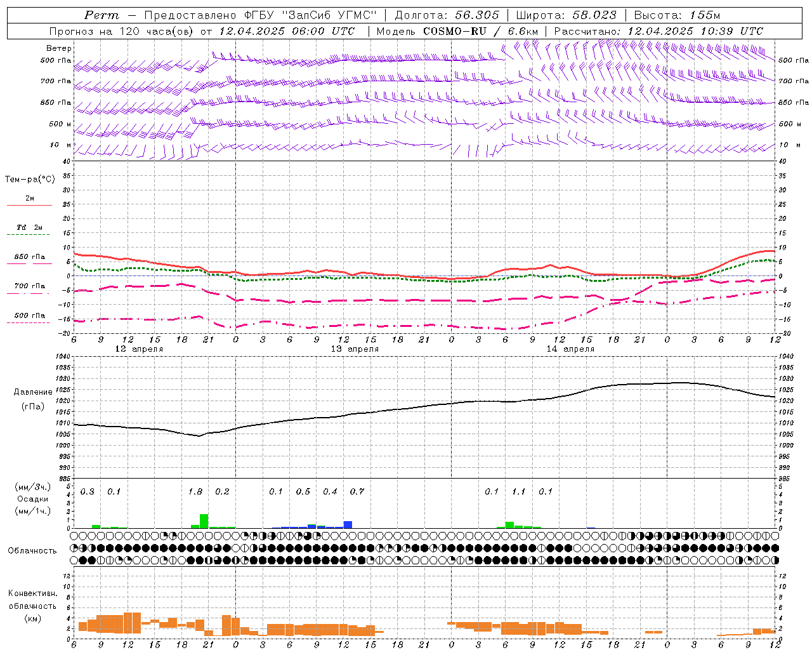Click the "13 апреля" date label
This screenshot has height=650, width=812.
pyautogui.click(x=355, y=349)
